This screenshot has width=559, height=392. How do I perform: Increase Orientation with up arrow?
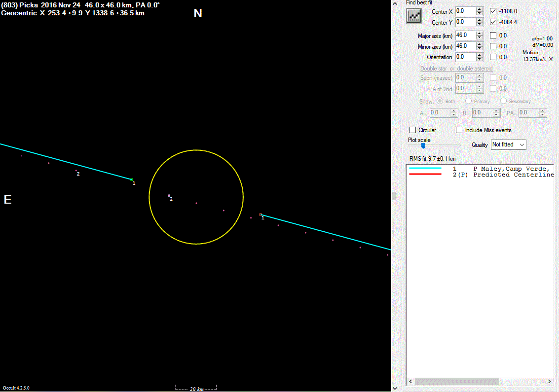[480, 55]
